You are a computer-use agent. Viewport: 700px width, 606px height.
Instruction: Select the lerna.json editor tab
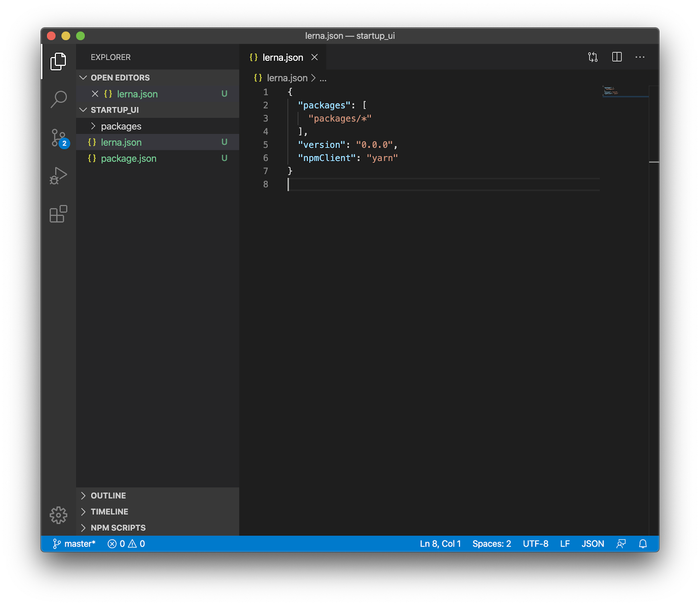(283, 57)
